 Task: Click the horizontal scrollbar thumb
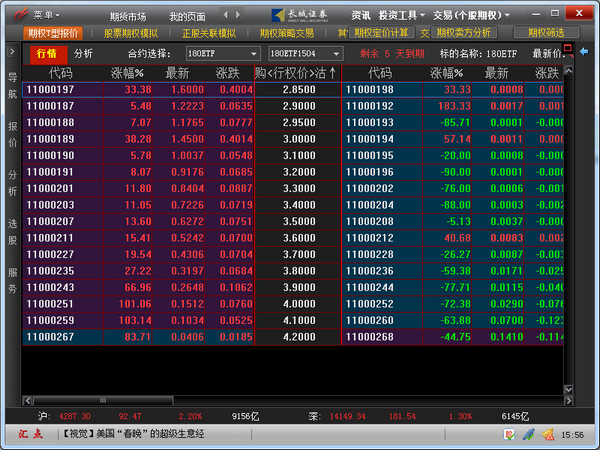tap(103, 401)
